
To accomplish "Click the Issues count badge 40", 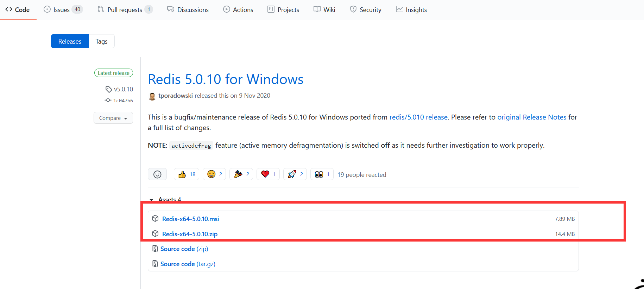I will [x=77, y=9].
